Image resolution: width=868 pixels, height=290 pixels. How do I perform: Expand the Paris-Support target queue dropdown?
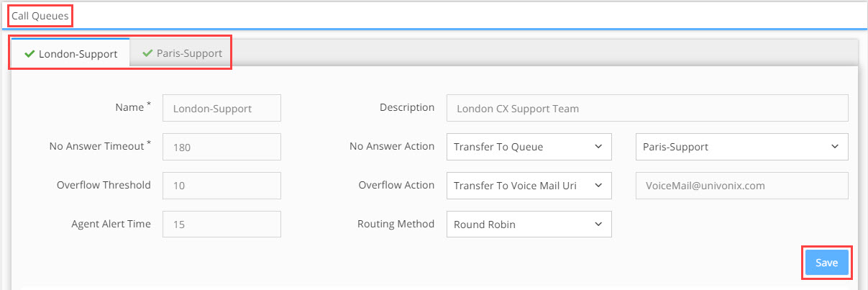coord(742,147)
